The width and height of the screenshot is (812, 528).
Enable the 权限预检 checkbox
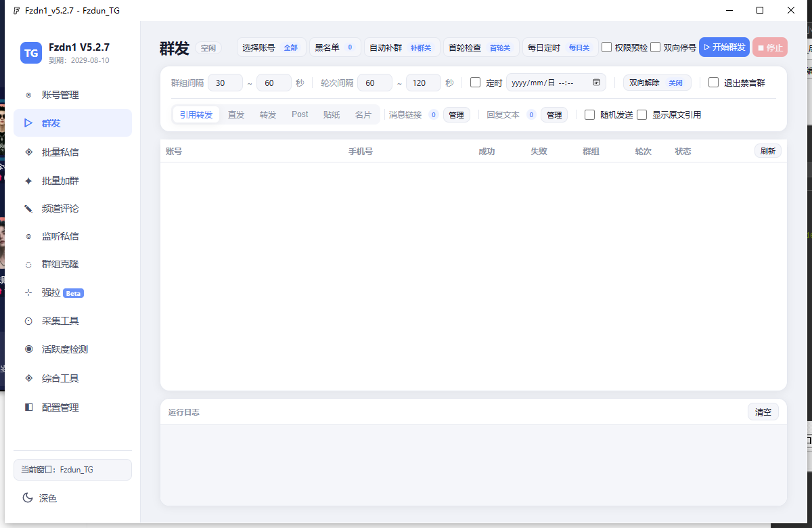click(607, 47)
